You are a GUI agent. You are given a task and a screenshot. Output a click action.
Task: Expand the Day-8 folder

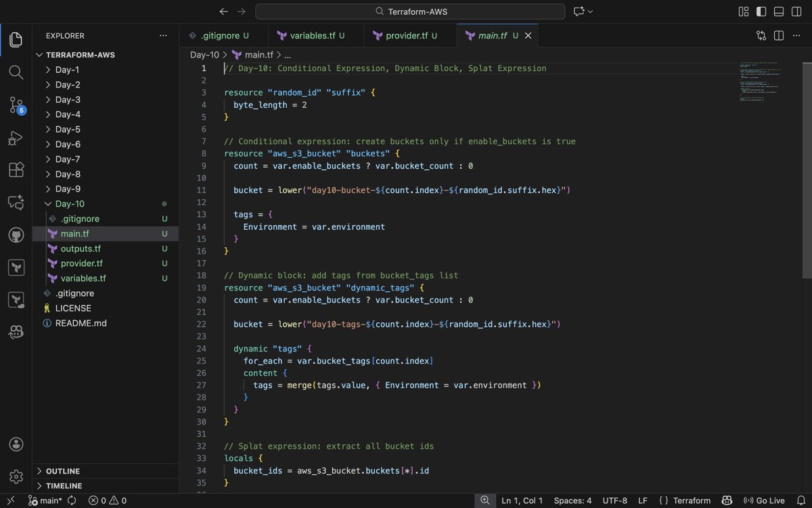105,174
